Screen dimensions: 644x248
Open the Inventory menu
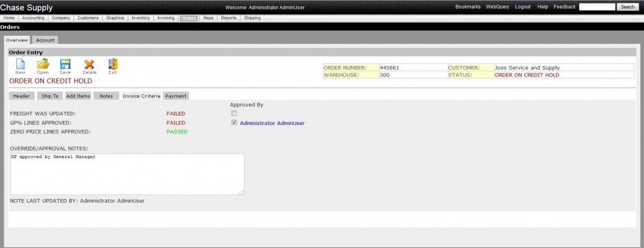point(140,18)
